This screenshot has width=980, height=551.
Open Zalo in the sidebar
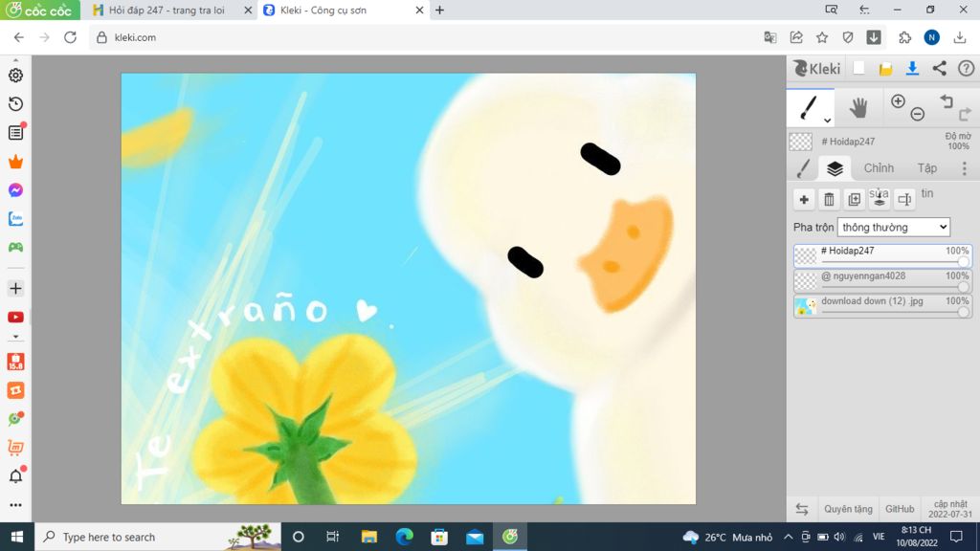(x=15, y=219)
